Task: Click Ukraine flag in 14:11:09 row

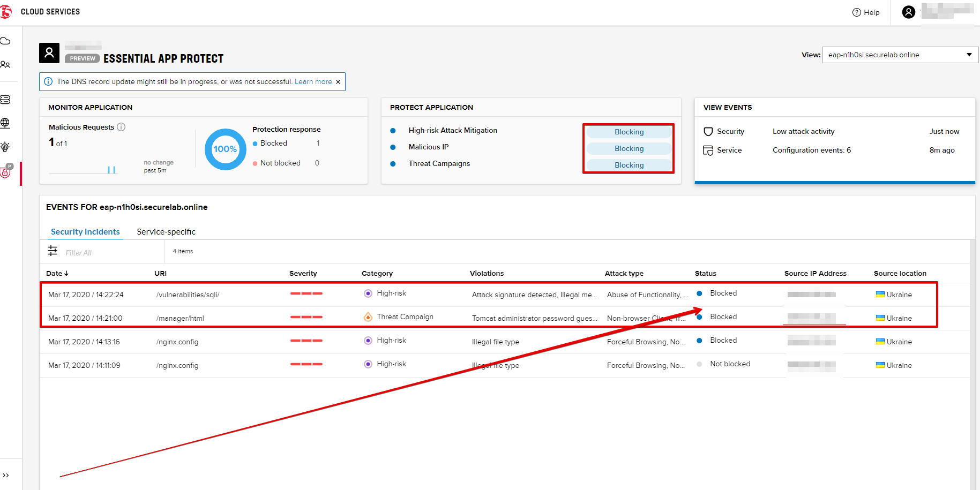Action: tap(880, 365)
